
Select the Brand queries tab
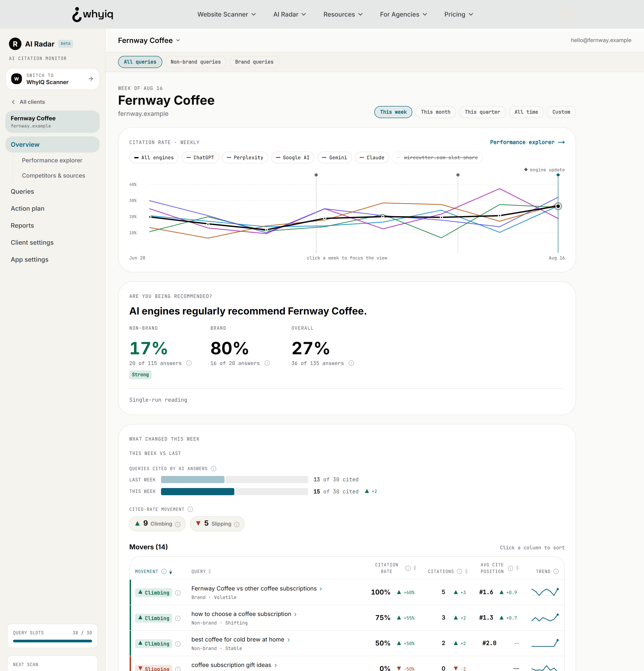[x=254, y=62]
